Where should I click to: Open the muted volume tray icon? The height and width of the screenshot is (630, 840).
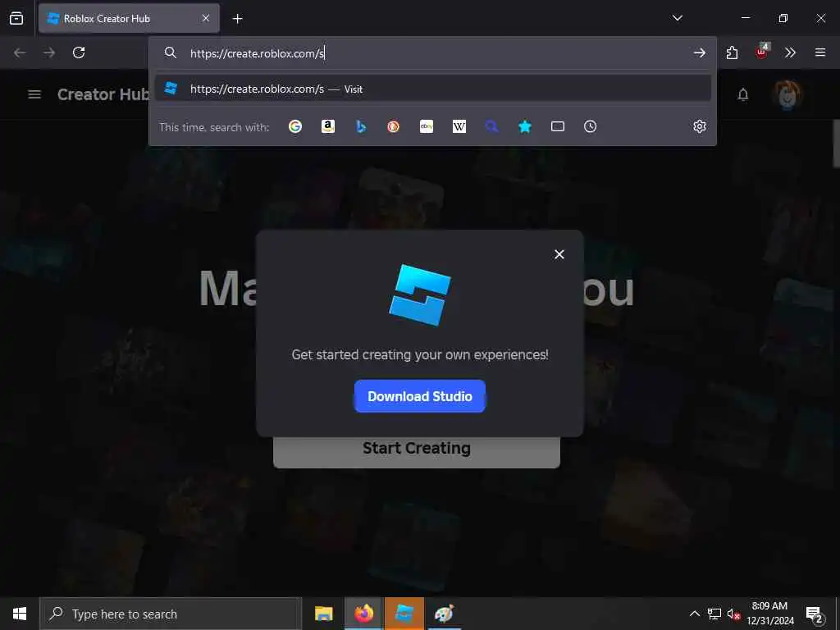[734, 614]
